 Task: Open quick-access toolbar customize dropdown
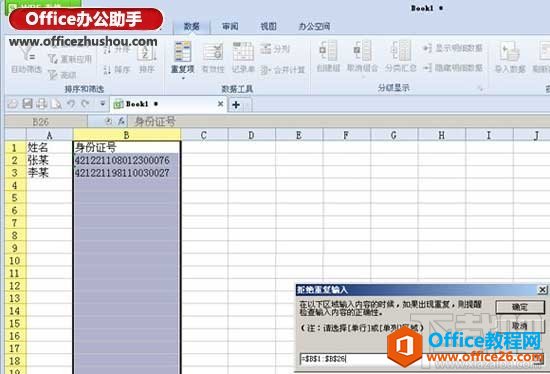point(102,103)
